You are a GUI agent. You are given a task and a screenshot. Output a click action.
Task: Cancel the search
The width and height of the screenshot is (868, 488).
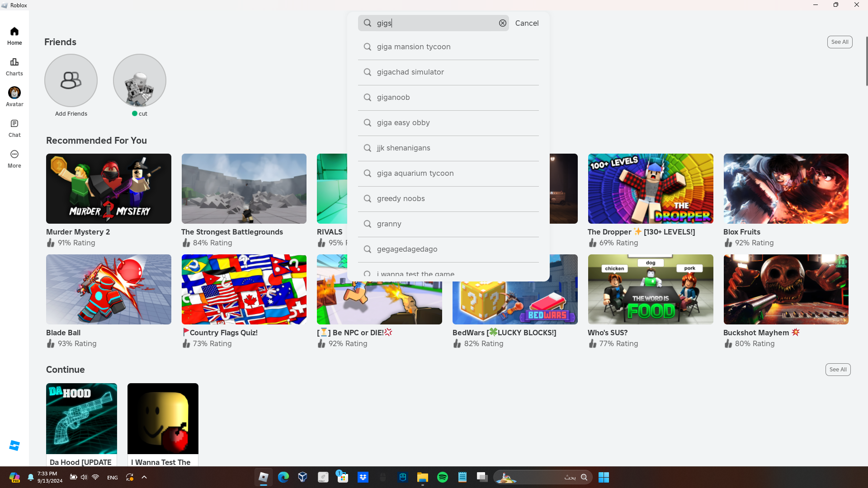[x=527, y=23]
